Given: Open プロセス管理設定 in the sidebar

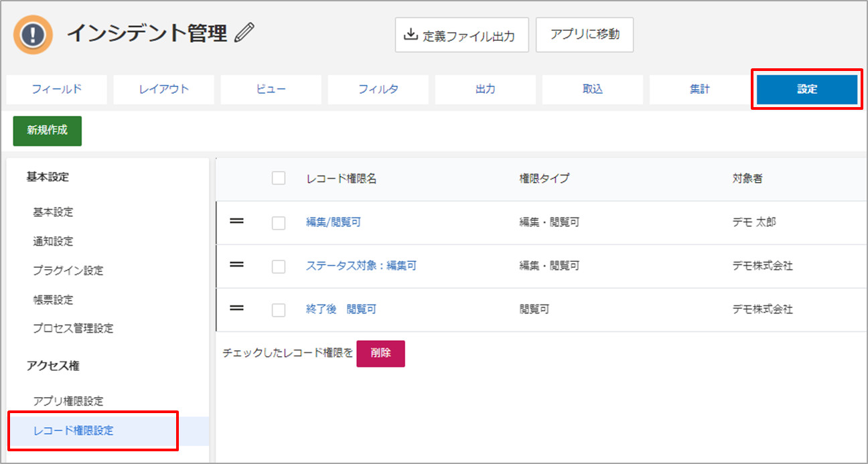Looking at the screenshot, I should tap(73, 329).
